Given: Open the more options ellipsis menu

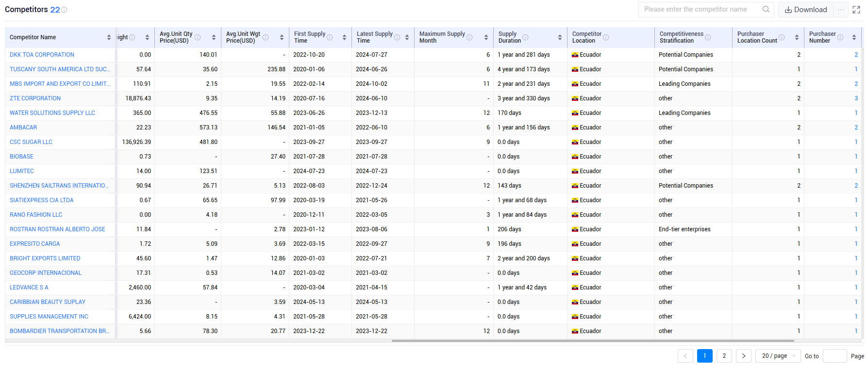Looking at the screenshot, I should click(841, 10).
